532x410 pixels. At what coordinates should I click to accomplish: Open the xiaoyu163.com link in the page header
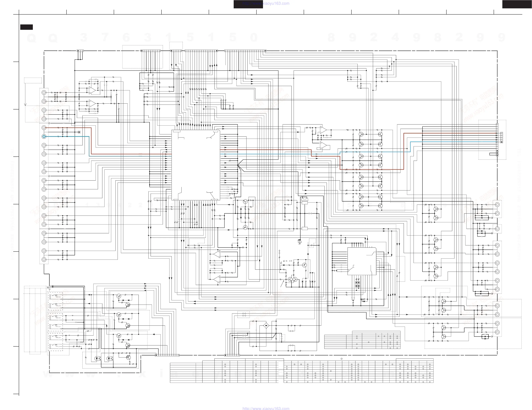[266, 3]
